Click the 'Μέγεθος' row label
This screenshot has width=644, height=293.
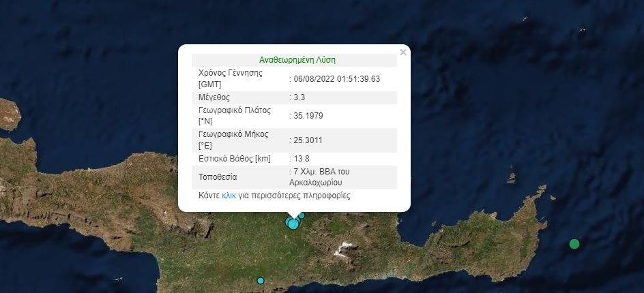[215, 97]
